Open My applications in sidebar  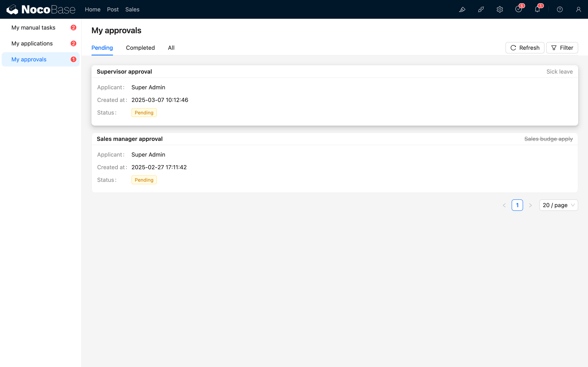tap(32, 43)
